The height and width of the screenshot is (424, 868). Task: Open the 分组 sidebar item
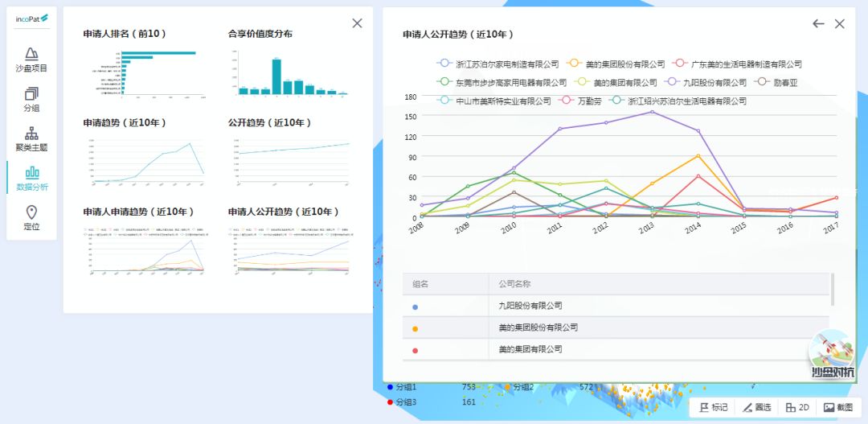(31, 100)
